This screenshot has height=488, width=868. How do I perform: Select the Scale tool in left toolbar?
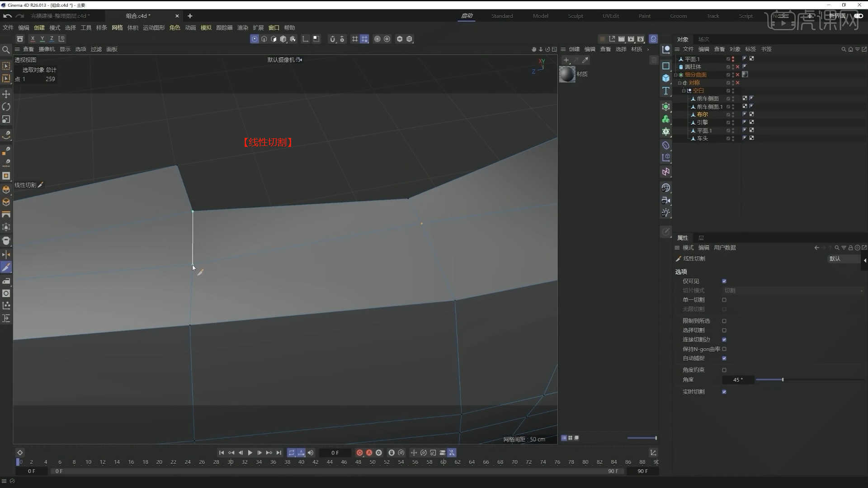[x=6, y=119]
